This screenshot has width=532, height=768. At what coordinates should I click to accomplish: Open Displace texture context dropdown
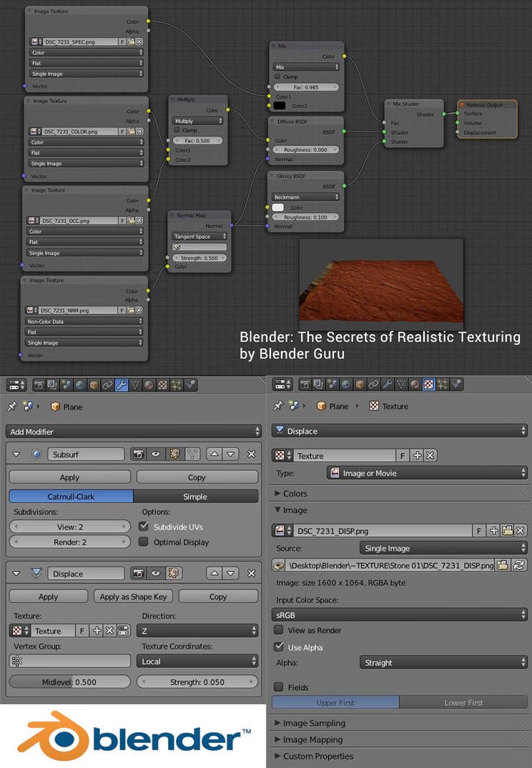[399, 431]
